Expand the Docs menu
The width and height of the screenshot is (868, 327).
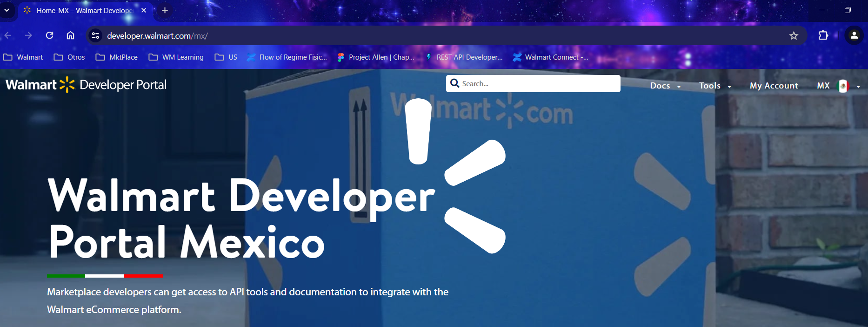[x=665, y=86]
